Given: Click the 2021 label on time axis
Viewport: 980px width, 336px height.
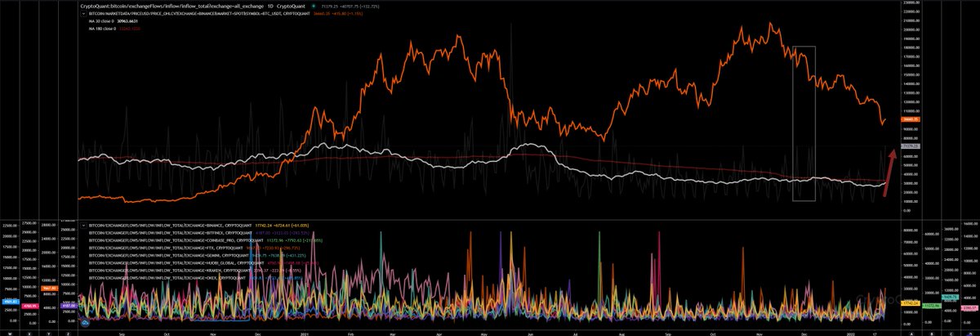Looking at the screenshot, I should [x=305, y=334].
